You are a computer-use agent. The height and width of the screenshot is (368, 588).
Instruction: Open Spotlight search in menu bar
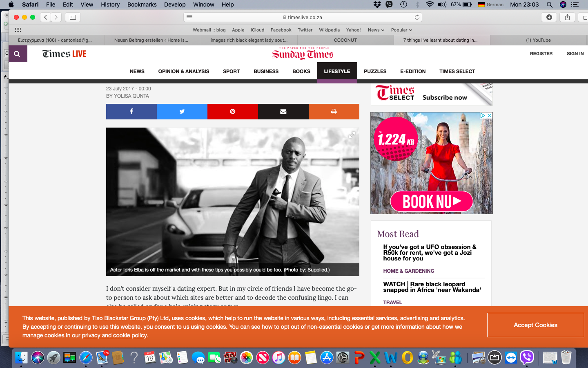pyautogui.click(x=550, y=4)
